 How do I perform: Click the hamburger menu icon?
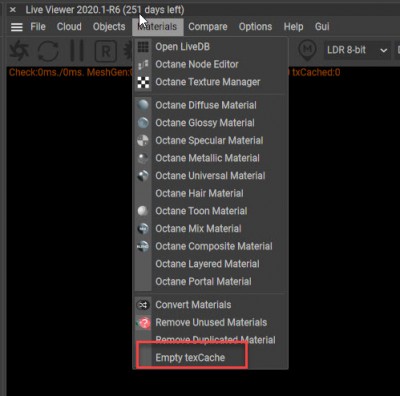[17, 27]
